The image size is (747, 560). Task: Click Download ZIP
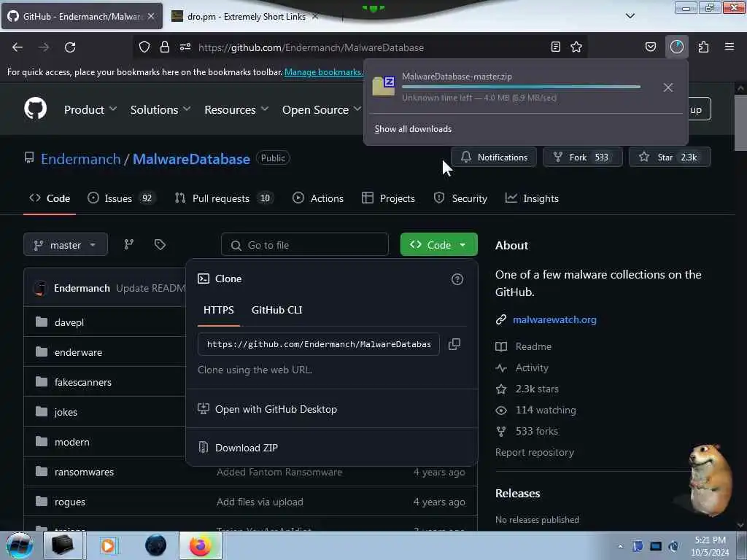pos(247,448)
